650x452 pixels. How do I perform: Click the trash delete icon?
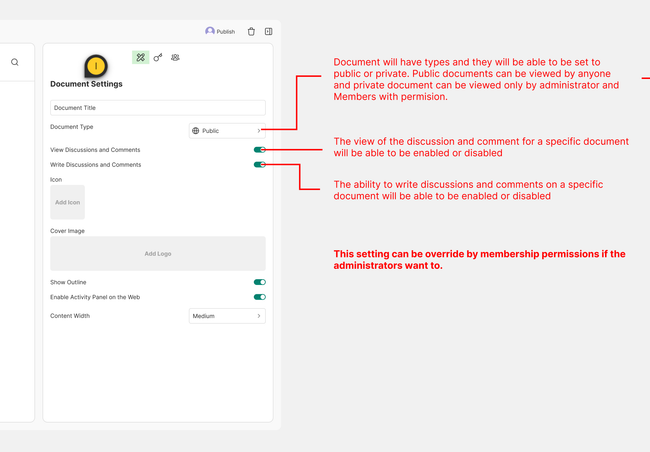(251, 32)
